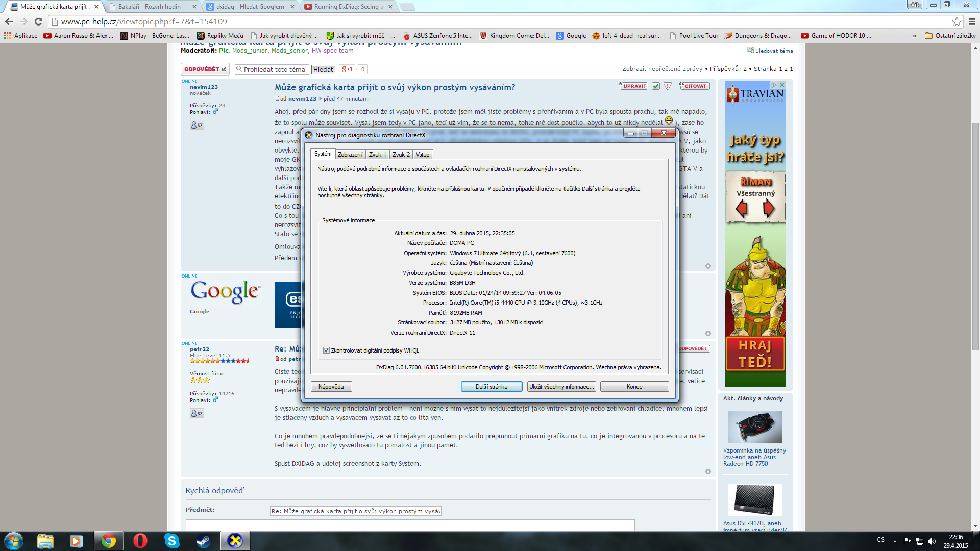Click the report post exclamation icon
The width and height of the screenshot is (980, 551).
(x=668, y=86)
